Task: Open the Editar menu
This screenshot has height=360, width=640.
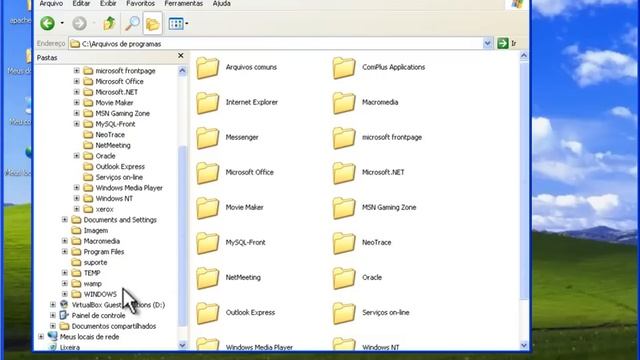Action: pos(81,4)
